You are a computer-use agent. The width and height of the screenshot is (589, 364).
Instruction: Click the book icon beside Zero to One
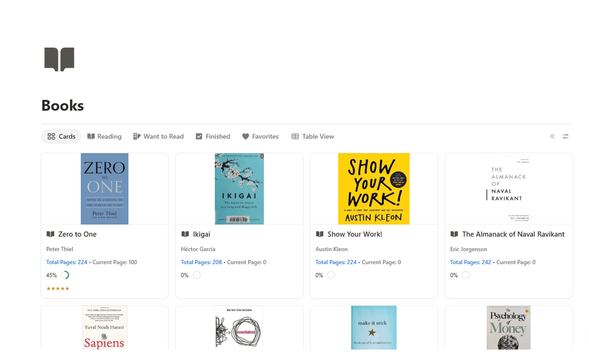point(50,234)
